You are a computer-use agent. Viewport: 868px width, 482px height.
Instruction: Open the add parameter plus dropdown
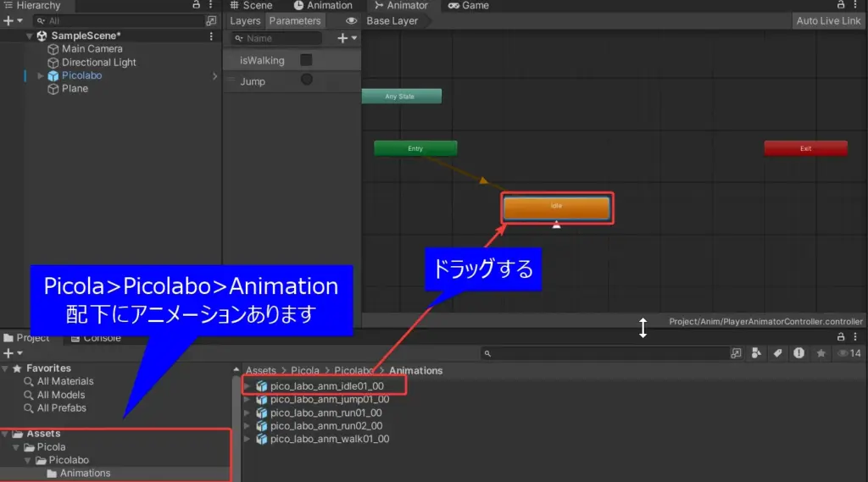coord(347,38)
